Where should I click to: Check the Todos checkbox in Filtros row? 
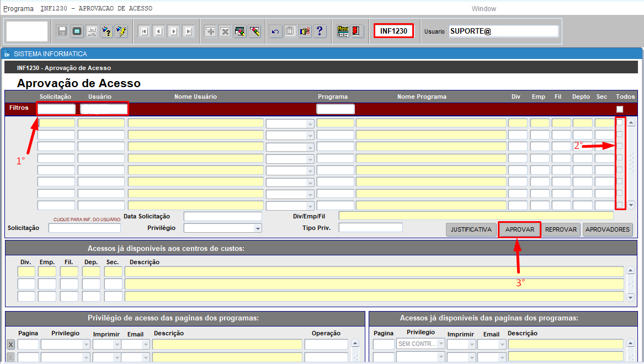coord(620,109)
